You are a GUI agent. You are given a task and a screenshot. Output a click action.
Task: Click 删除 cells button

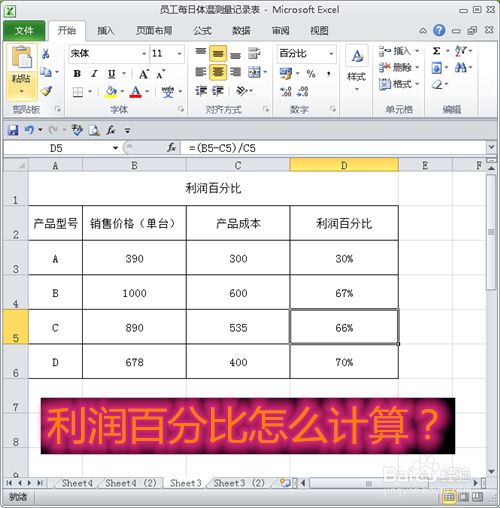399,67
